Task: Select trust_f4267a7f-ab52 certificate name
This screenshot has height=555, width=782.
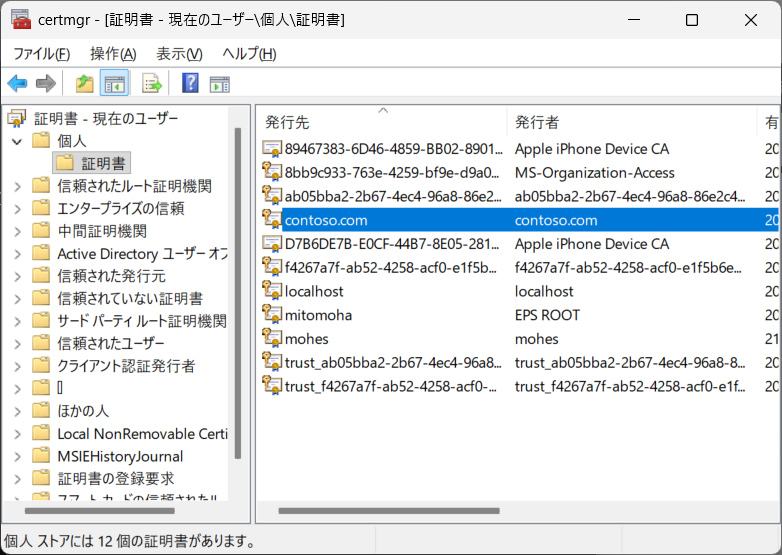Action: [391, 386]
